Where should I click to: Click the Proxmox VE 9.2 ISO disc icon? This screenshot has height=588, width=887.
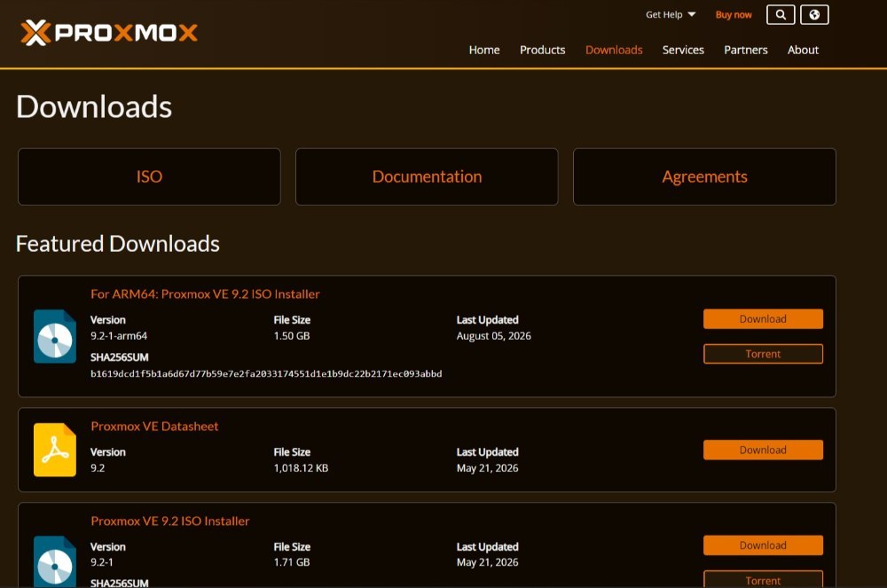coord(55,561)
